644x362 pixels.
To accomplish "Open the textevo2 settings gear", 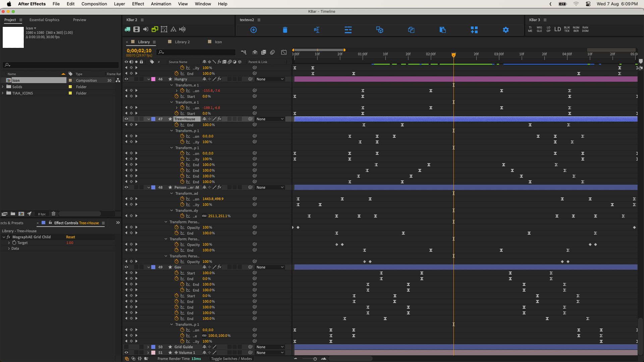I will click(505, 30).
